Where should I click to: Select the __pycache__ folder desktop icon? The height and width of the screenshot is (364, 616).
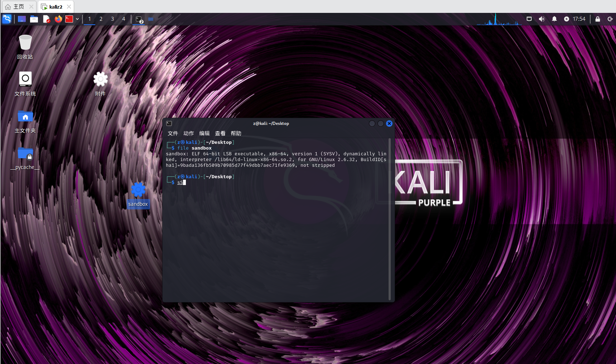[x=25, y=158]
